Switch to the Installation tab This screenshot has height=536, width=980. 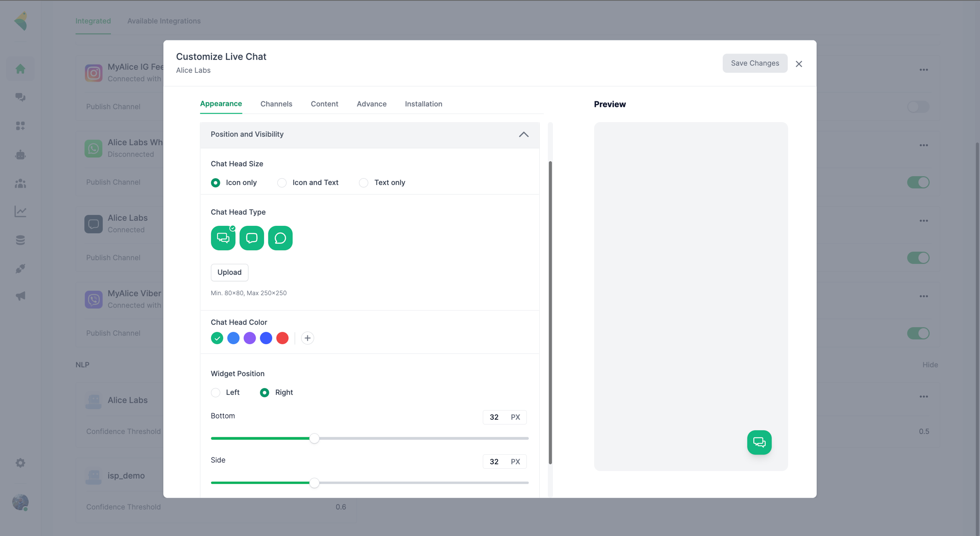[423, 104]
